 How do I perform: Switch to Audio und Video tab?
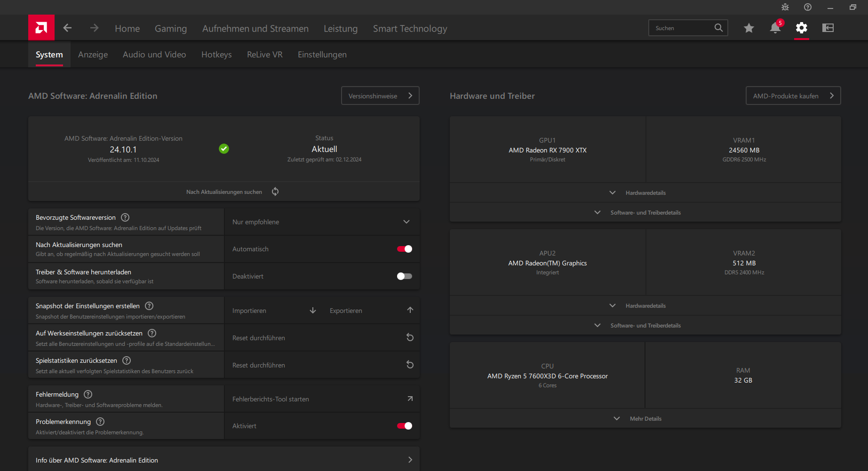(x=154, y=55)
